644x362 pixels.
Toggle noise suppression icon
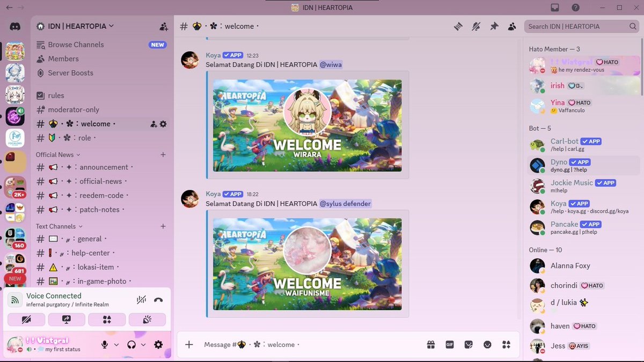[141, 300]
